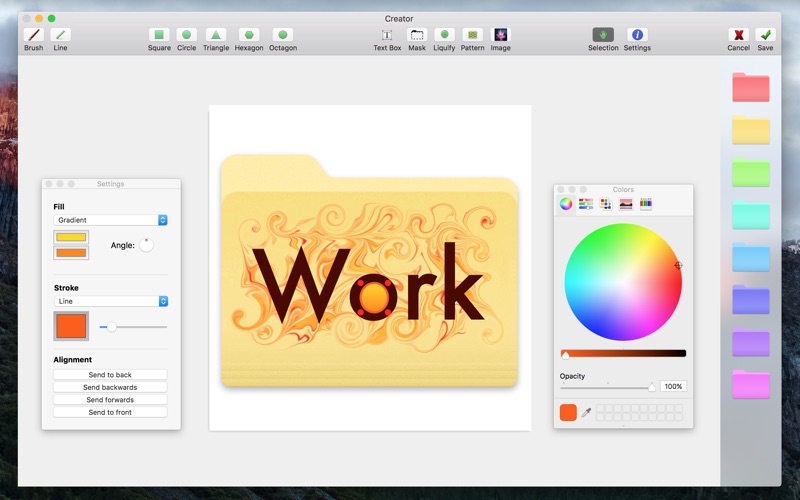This screenshot has width=800, height=500.
Task: Save the folder icon
Action: coord(765,39)
